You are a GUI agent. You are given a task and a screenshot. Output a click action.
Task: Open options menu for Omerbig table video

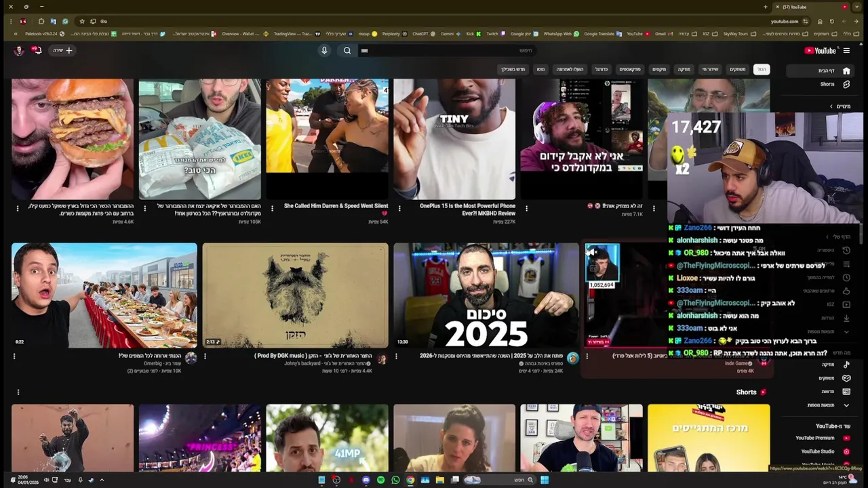click(x=14, y=357)
